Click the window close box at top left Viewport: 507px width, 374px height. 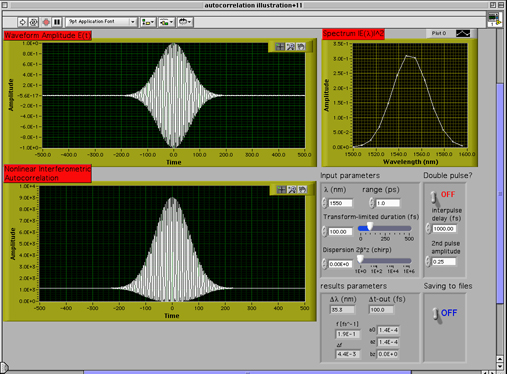coord(5,5)
